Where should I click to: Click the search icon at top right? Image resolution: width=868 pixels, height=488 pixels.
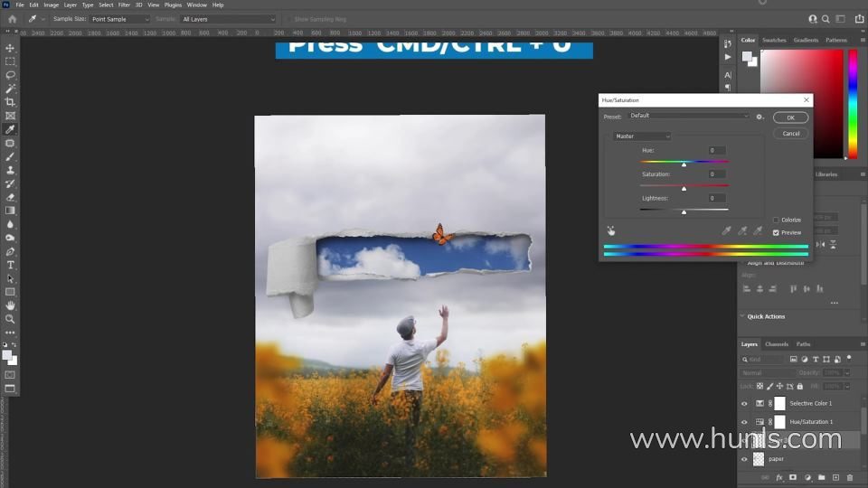[826, 19]
